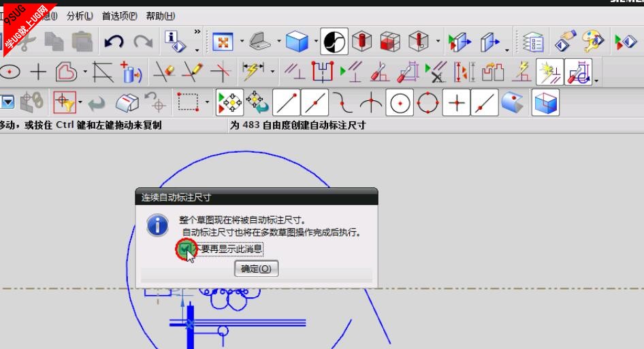
Task: Open the 分析(L) menu
Action: click(80, 16)
